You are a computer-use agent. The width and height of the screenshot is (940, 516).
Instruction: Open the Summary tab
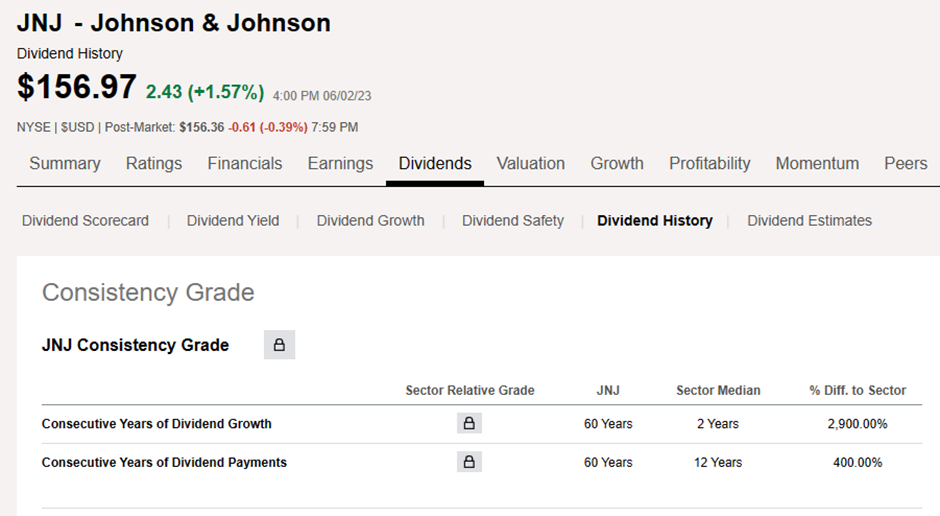(65, 164)
